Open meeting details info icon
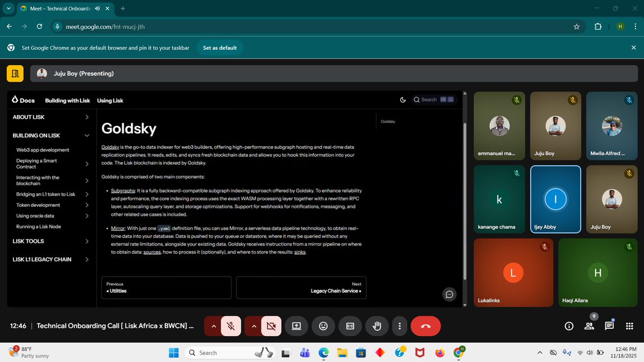Viewport: 644px width, 362px height. pyautogui.click(x=569, y=326)
